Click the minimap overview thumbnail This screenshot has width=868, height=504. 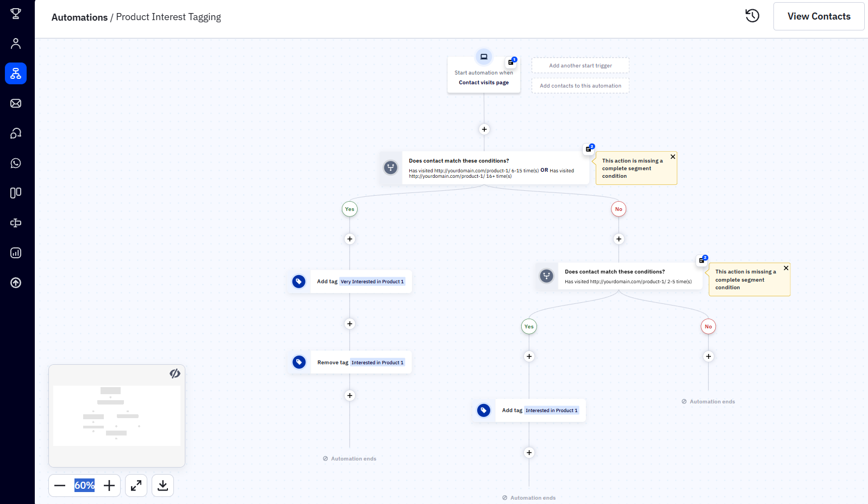point(117,416)
